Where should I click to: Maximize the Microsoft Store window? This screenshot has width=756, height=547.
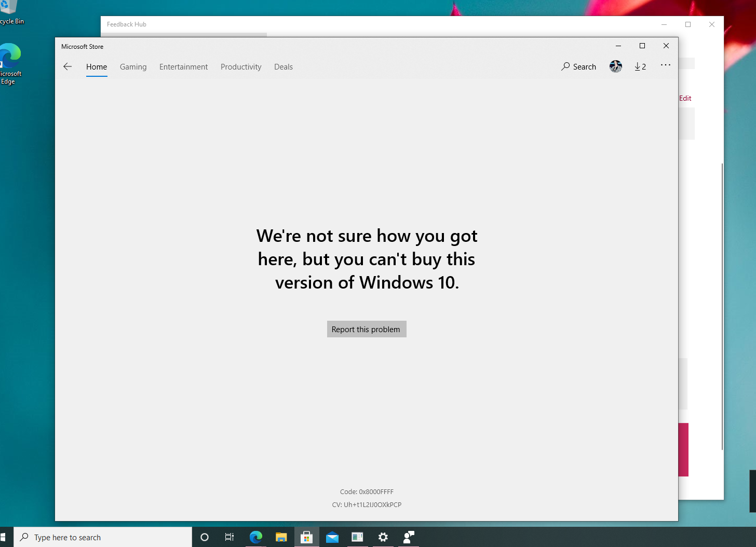[x=642, y=46]
